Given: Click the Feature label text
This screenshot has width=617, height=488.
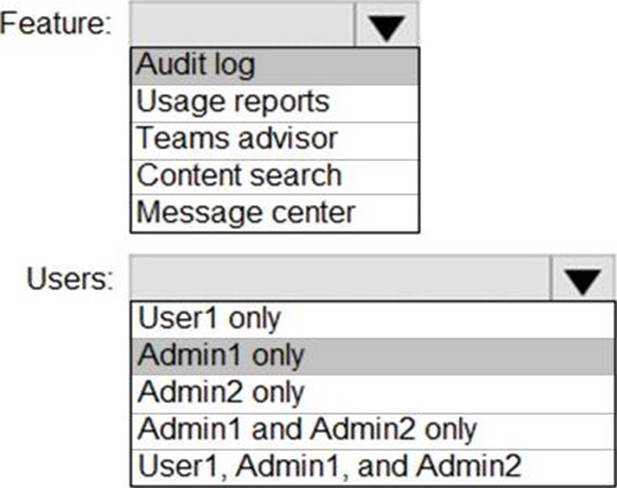Looking at the screenshot, I should click(56, 25).
